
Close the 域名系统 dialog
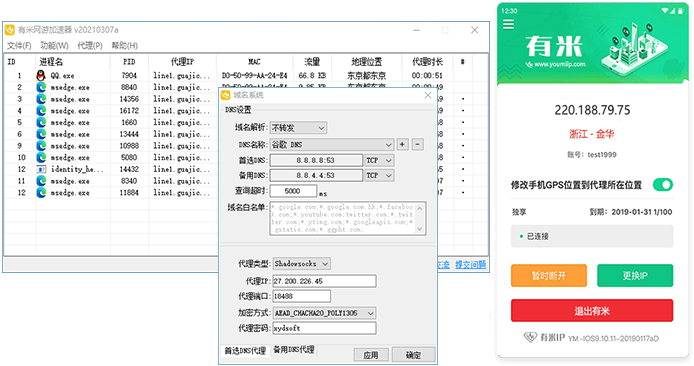click(428, 95)
